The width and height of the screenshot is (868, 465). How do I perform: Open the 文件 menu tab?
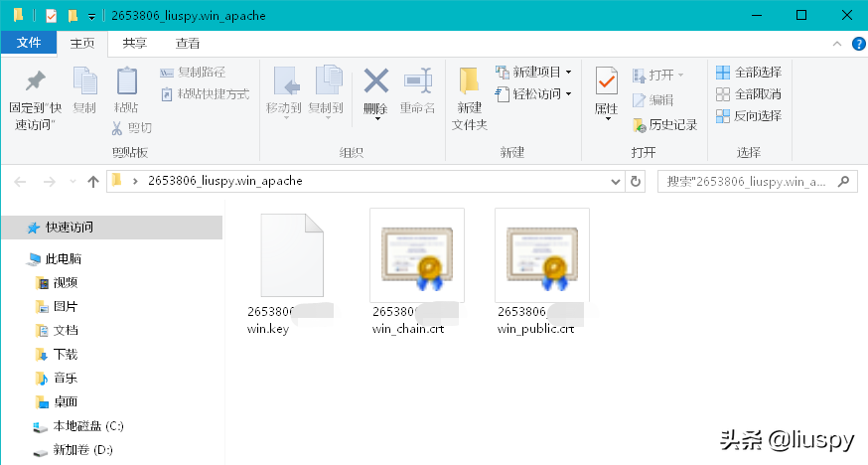point(29,43)
